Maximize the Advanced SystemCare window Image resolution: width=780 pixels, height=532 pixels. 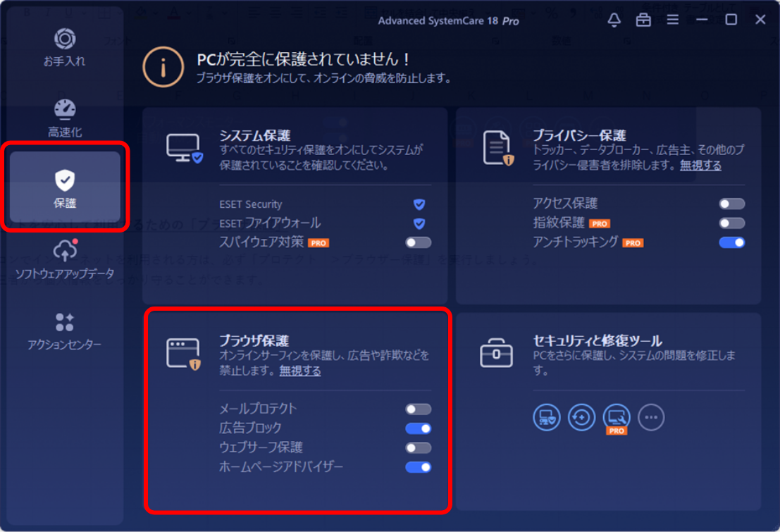pos(731,20)
